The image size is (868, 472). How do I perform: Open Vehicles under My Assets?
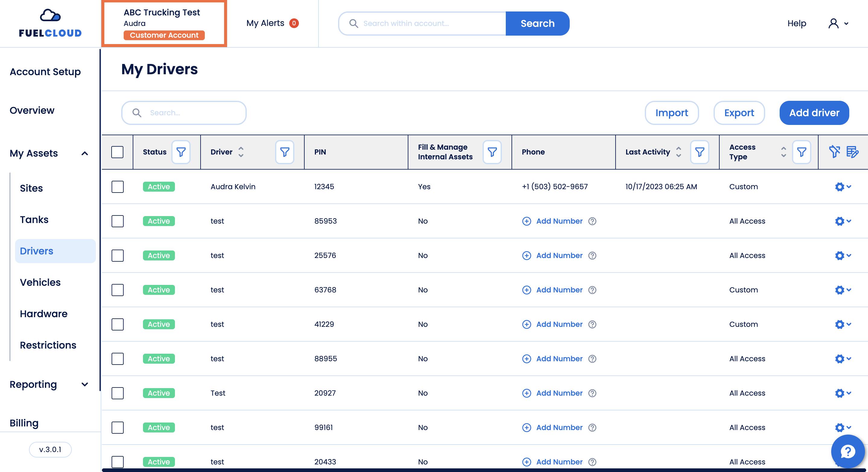[x=40, y=282]
